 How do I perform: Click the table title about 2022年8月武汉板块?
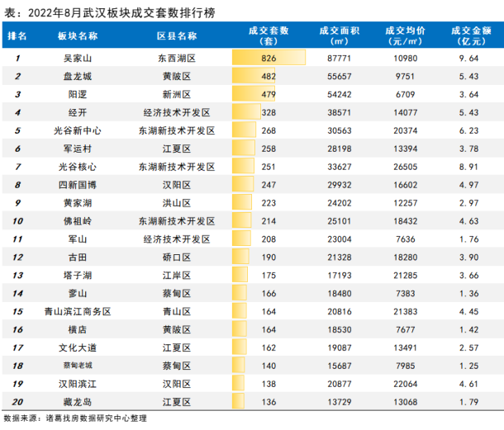point(109,13)
